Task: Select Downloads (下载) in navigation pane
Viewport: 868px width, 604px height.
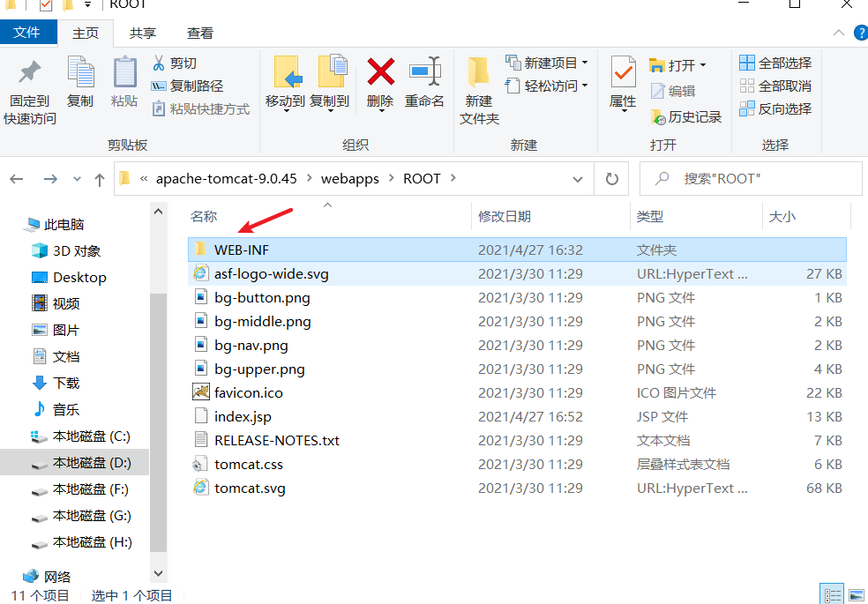Action: click(x=56, y=383)
